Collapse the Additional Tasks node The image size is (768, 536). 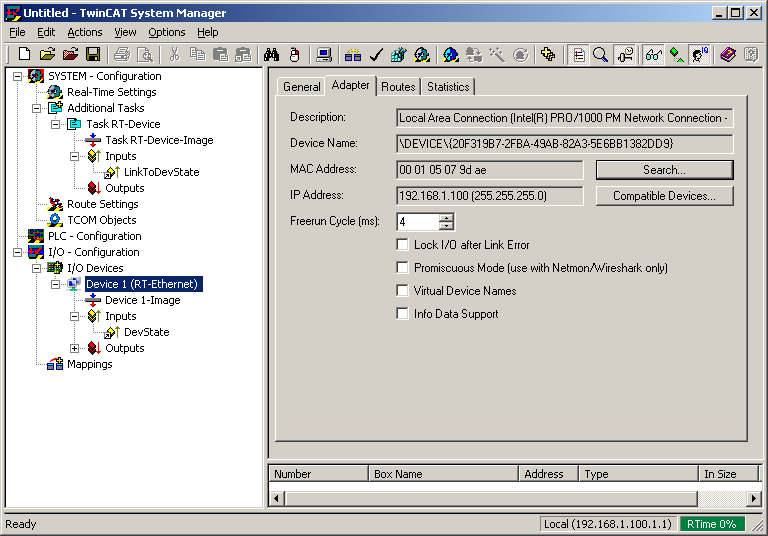[x=37, y=108]
